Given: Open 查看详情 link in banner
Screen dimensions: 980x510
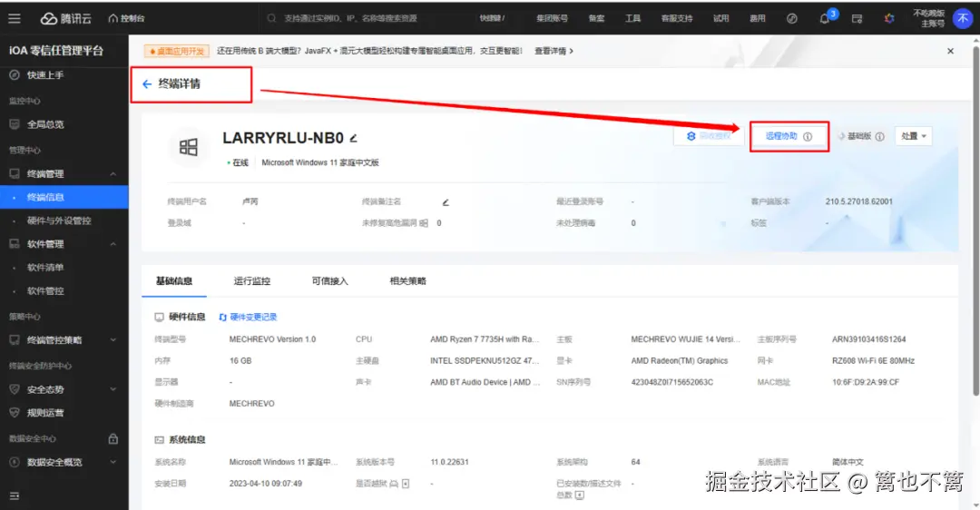Looking at the screenshot, I should (554, 51).
